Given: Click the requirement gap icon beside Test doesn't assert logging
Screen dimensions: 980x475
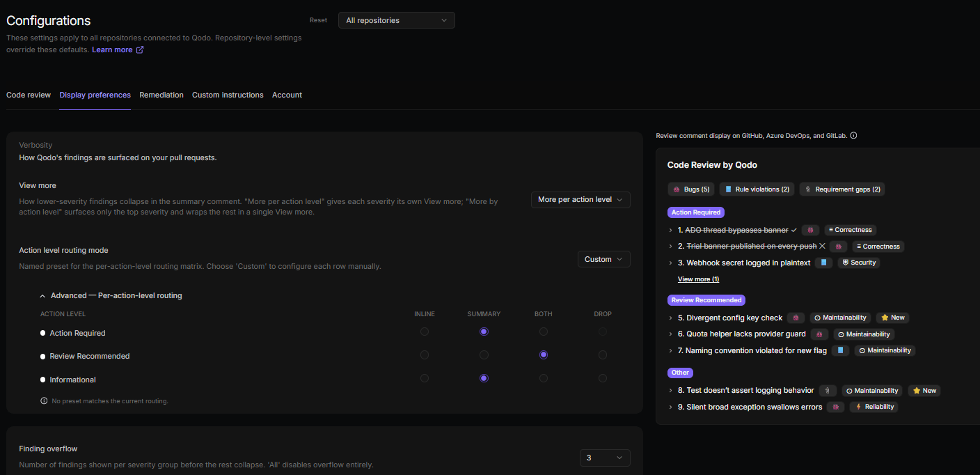Looking at the screenshot, I should click(828, 391).
